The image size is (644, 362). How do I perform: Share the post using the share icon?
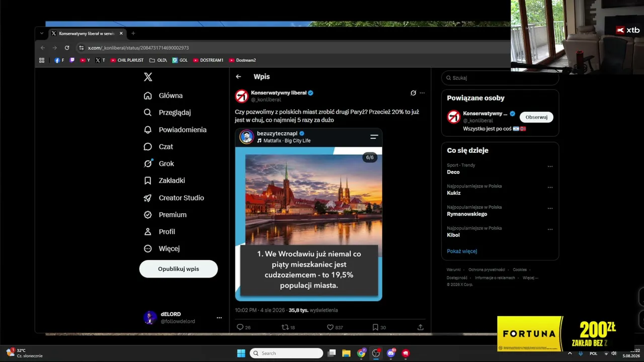420,327
